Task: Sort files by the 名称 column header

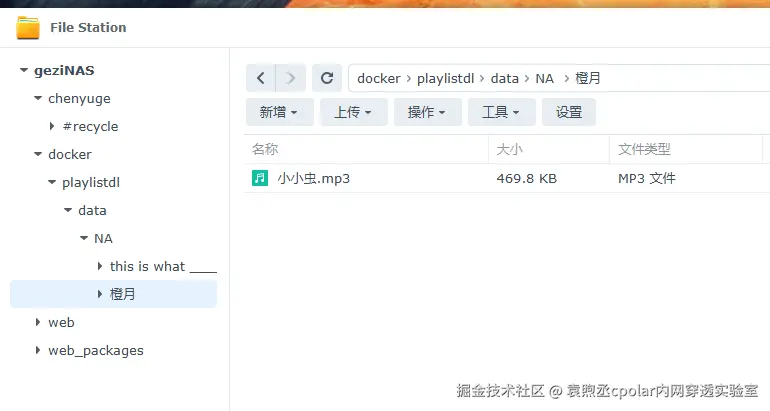Action: [366, 149]
